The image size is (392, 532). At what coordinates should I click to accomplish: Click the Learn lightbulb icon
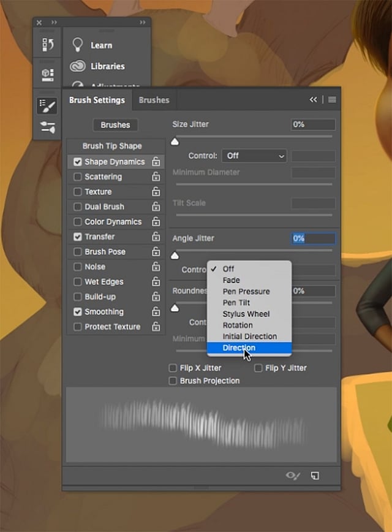[x=78, y=45]
